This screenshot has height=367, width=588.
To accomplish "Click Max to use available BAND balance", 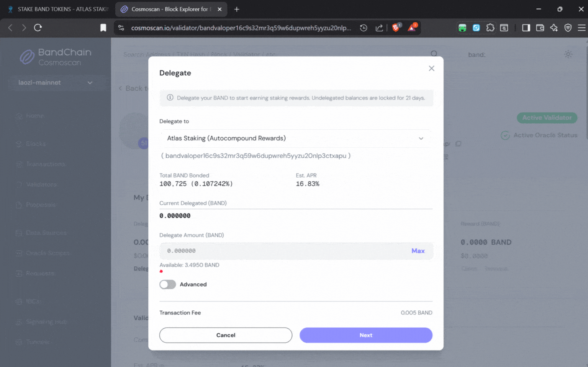I will coord(418,251).
